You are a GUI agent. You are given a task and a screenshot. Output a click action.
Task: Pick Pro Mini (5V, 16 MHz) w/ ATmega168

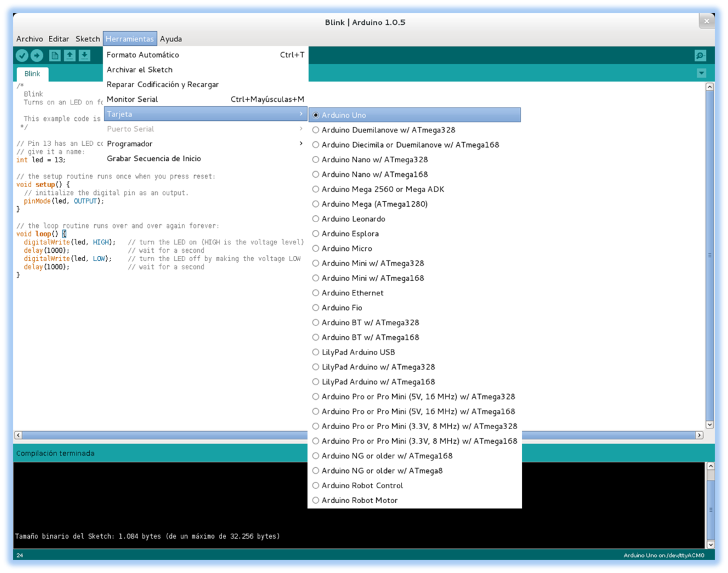pyautogui.click(x=415, y=412)
